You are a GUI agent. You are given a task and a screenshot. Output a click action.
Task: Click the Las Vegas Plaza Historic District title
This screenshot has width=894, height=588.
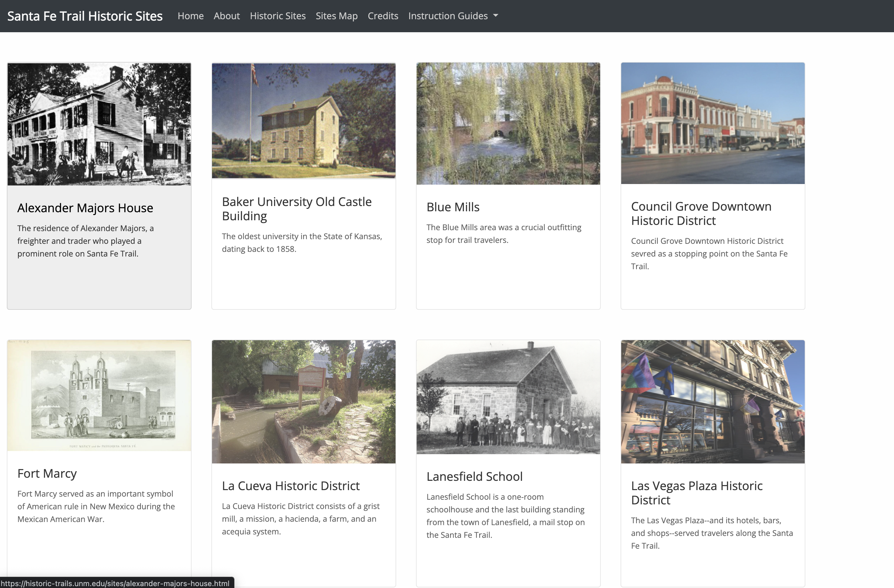(697, 493)
